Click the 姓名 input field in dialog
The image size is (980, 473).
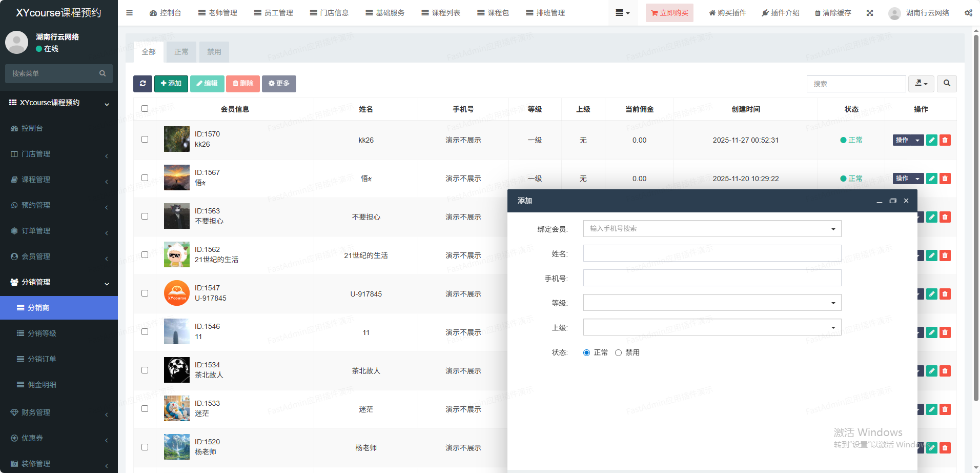712,253
